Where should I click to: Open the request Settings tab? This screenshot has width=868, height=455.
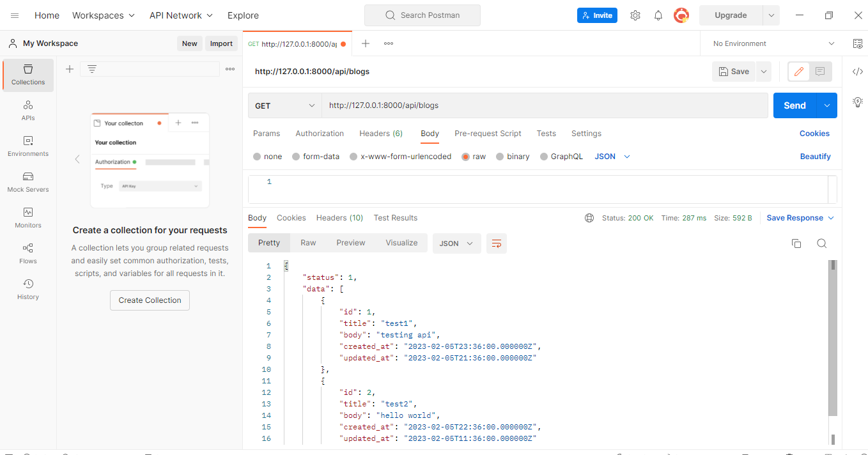pos(586,134)
